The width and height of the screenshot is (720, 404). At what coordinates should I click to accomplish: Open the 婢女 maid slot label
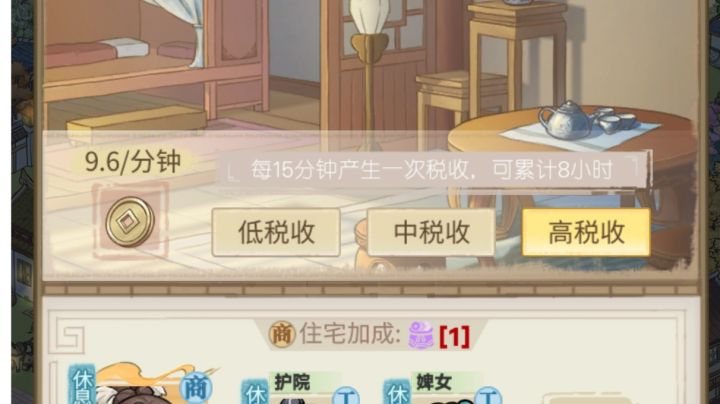434,382
